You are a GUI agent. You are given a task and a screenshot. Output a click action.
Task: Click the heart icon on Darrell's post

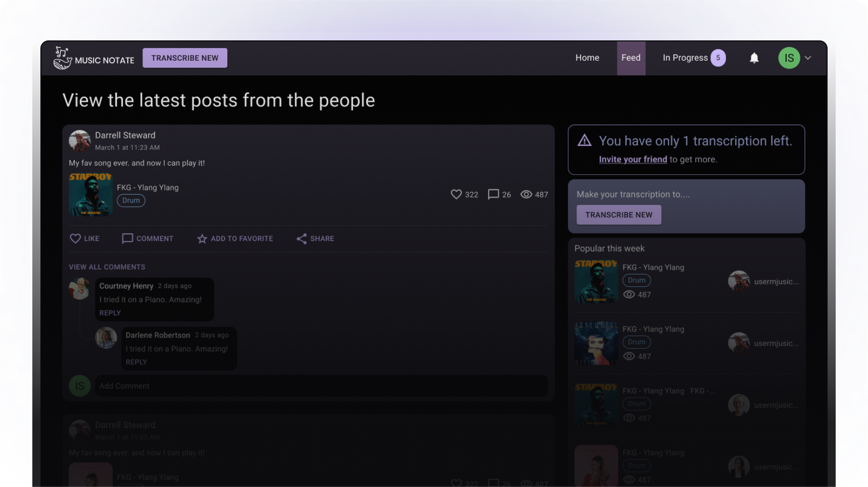455,194
